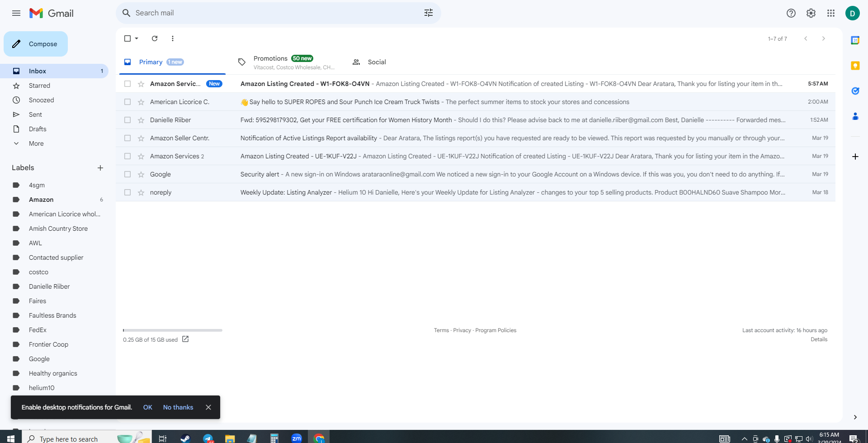Open the Drafts folder
The image size is (868, 443).
54,129
